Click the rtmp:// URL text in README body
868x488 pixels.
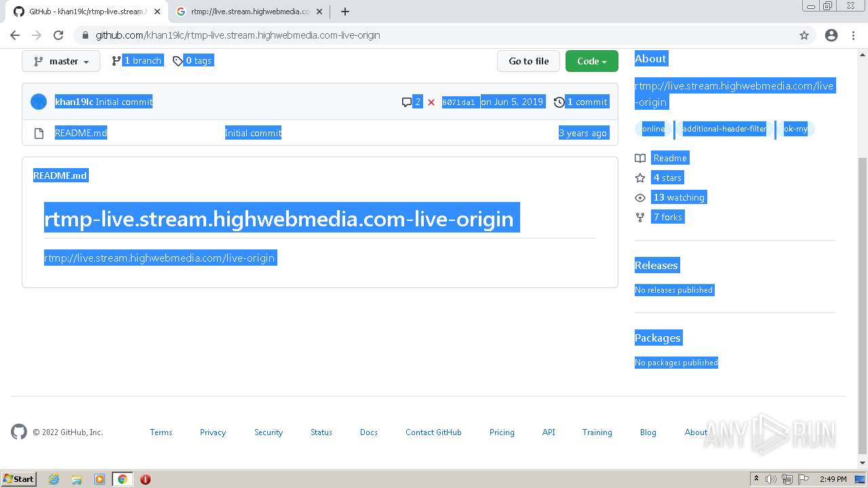(x=159, y=258)
